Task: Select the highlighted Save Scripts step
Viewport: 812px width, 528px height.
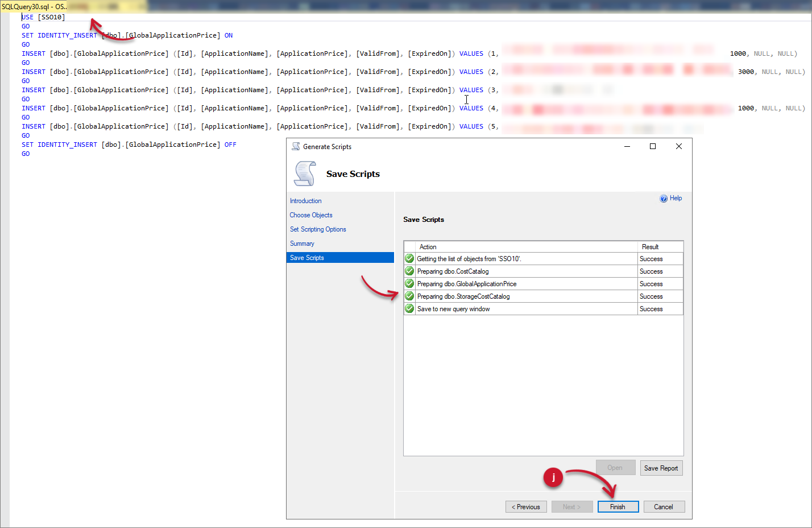Action: tap(306, 257)
